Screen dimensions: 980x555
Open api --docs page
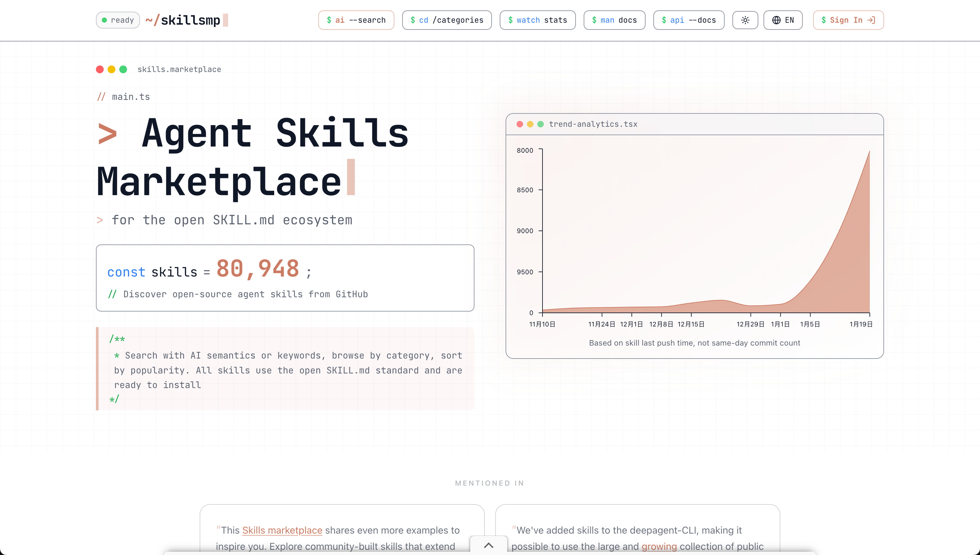pyautogui.click(x=689, y=20)
